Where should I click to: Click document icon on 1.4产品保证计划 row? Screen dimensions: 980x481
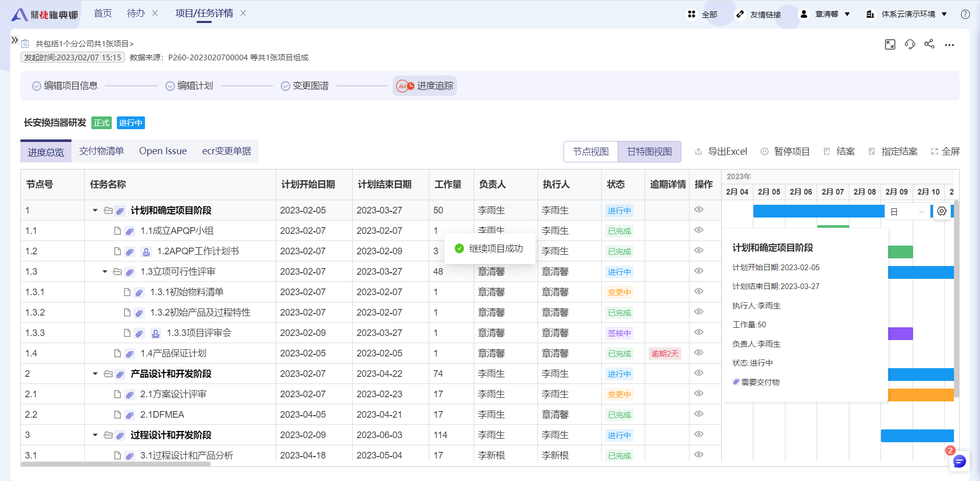pyautogui.click(x=117, y=353)
